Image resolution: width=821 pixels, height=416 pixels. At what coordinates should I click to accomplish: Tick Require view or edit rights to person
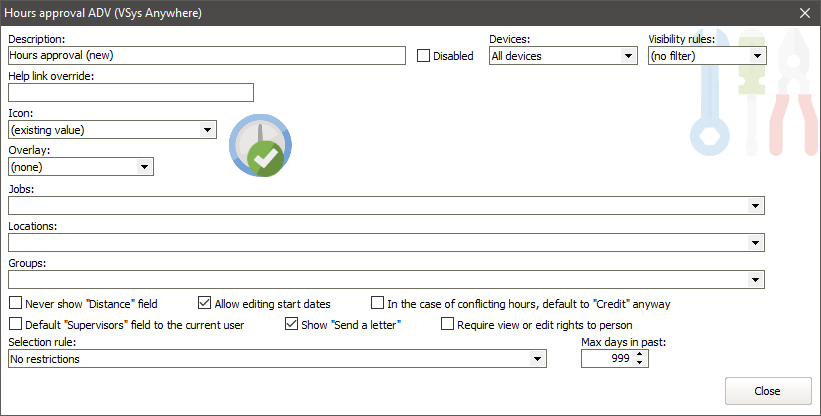[x=448, y=324]
